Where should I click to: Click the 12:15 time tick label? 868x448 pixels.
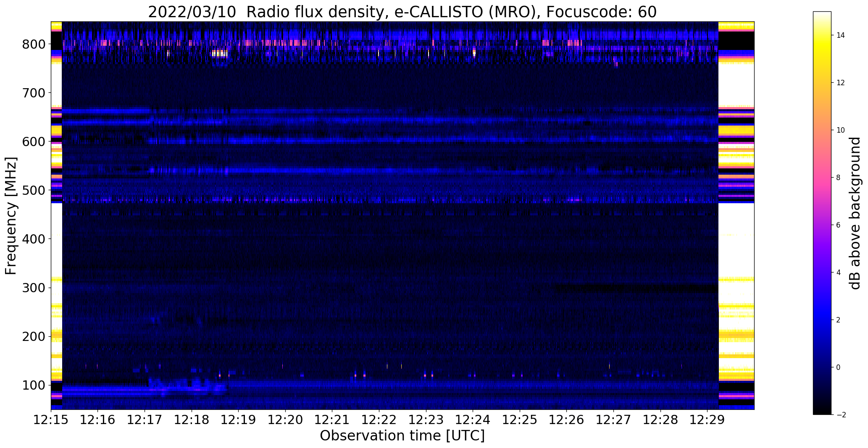pyautogui.click(x=51, y=419)
